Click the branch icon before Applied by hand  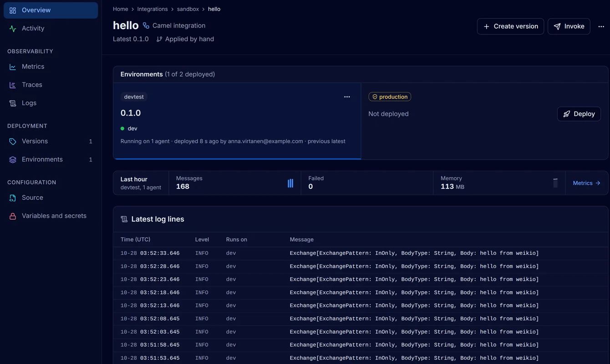tap(159, 39)
